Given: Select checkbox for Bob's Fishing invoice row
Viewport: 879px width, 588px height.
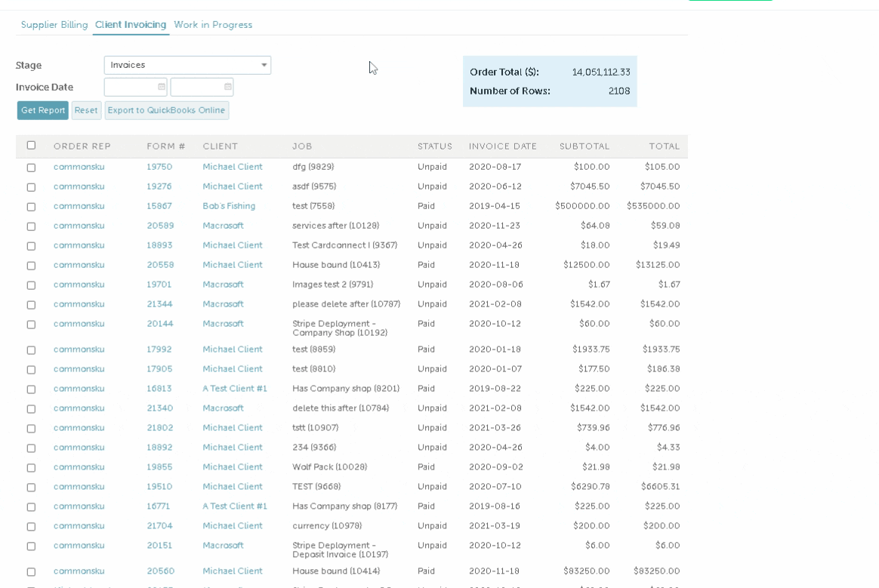Looking at the screenshot, I should [x=31, y=207].
